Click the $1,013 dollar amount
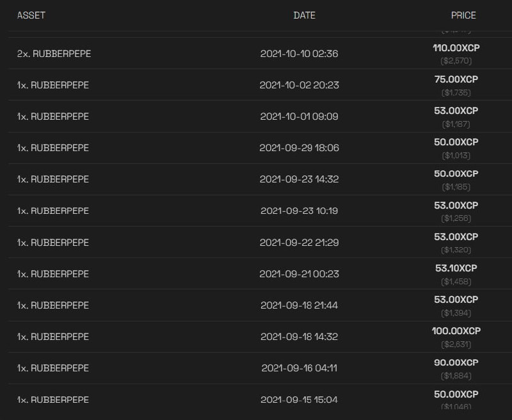Image resolution: width=512 pixels, height=420 pixels. (456, 156)
